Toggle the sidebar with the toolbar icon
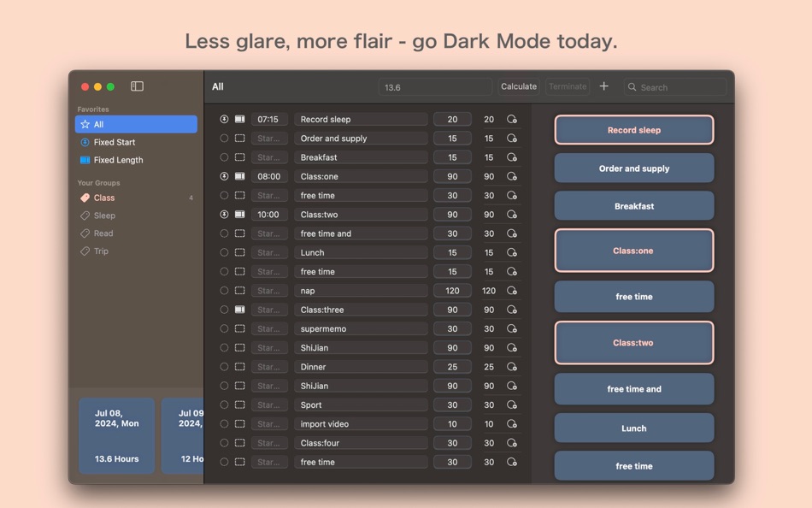 (136, 86)
